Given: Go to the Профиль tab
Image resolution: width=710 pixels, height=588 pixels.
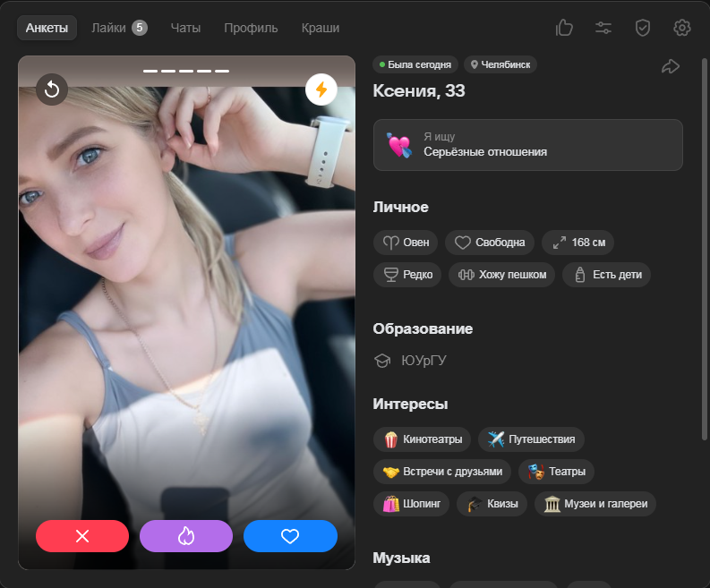Looking at the screenshot, I should click(x=251, y=28).
